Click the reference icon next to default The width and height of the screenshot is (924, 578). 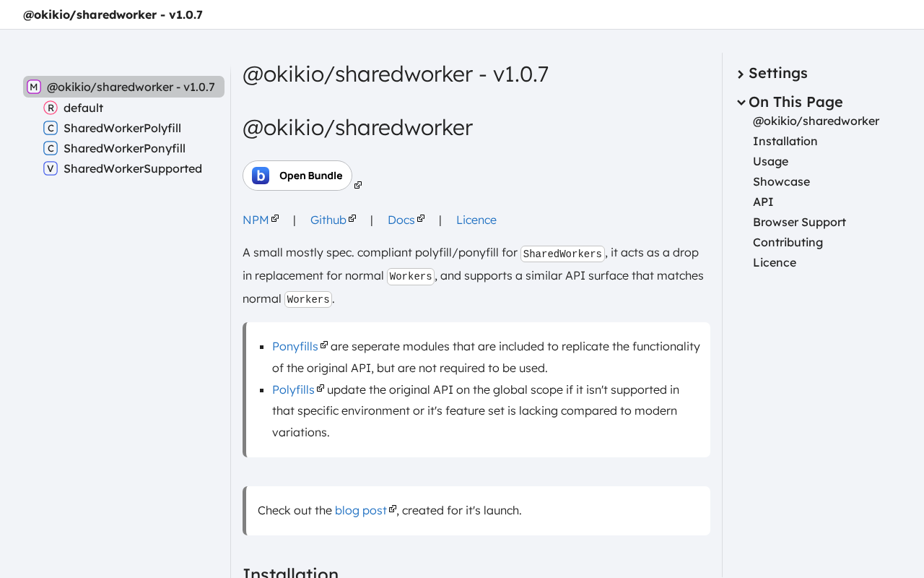[x=51, y=108]
